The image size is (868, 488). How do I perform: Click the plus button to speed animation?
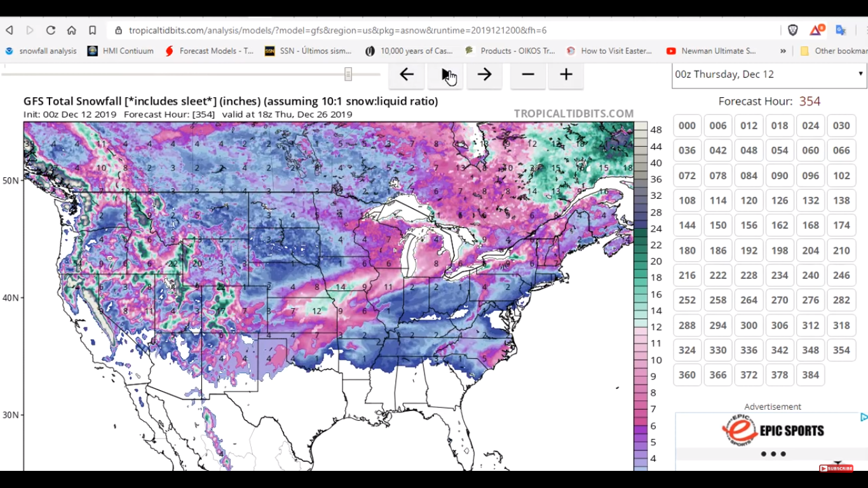(x=566, y=75)
